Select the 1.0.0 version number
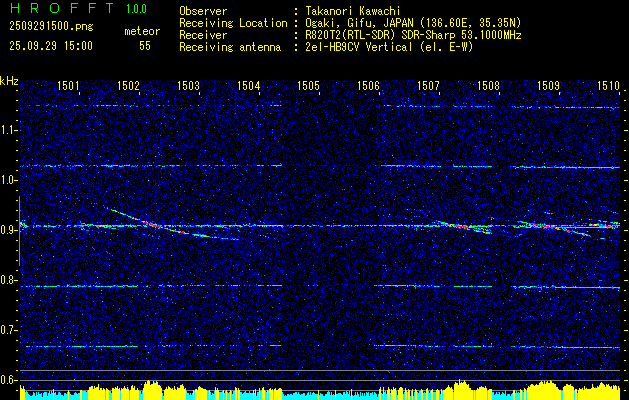This screenshot has width=629, height=400. 136,9
